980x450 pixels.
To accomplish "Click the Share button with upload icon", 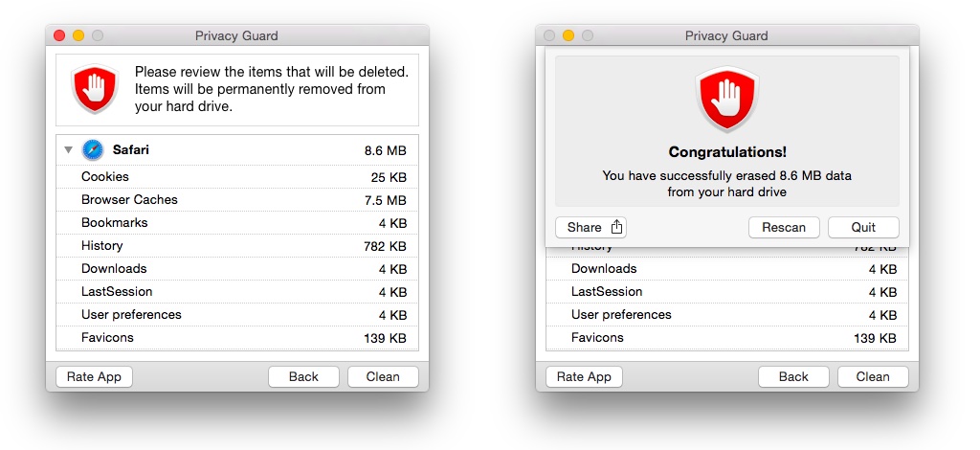I will (590, 227).
